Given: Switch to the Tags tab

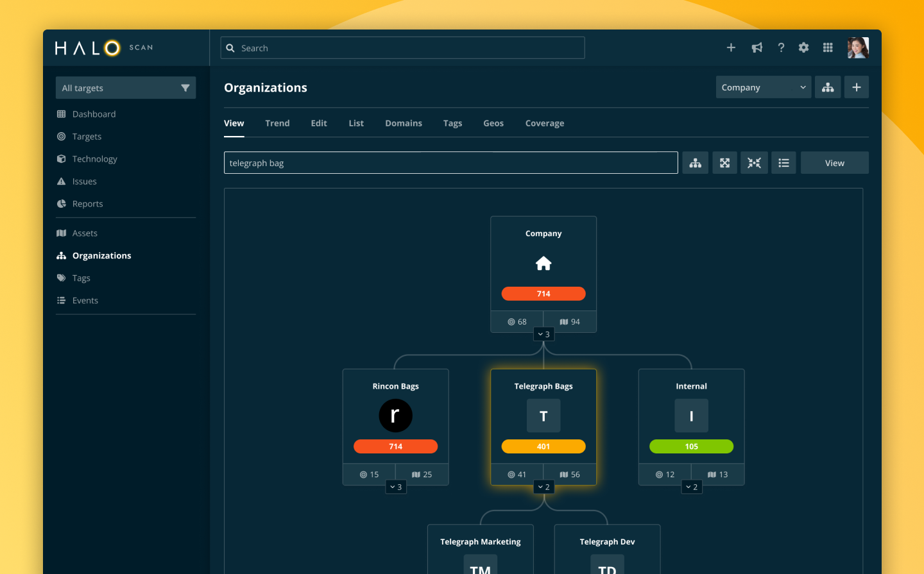Looking at the screenshot, I should pos(452,123).
